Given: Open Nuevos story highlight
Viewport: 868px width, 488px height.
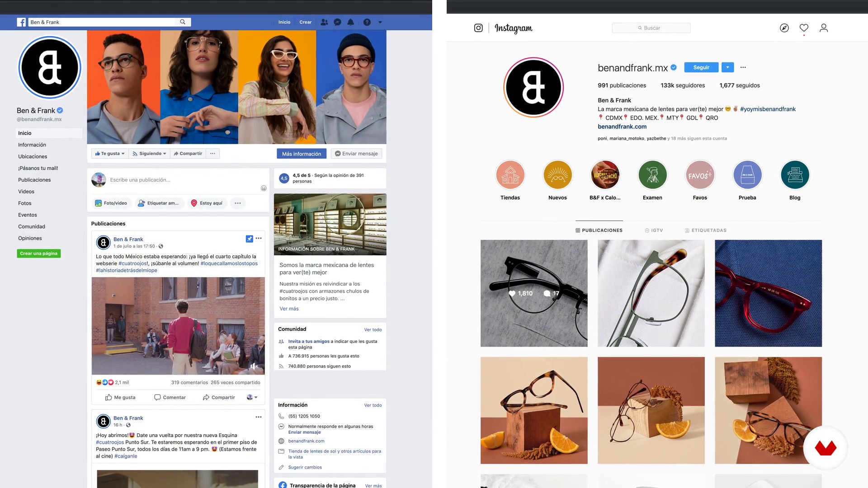Looking at the screenshot, I should click(557, 175).
